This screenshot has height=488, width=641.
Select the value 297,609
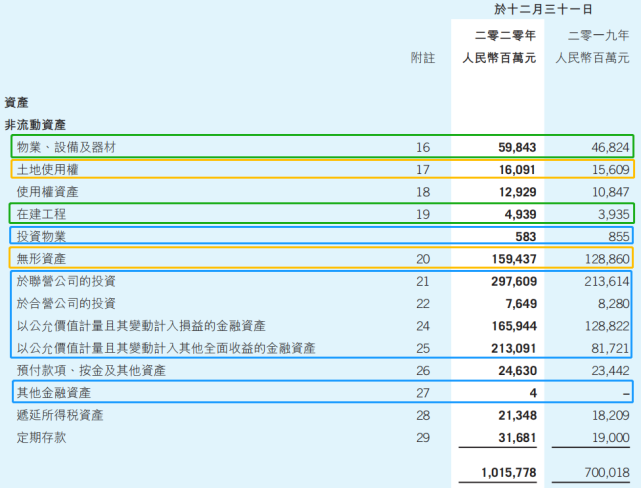514,281
